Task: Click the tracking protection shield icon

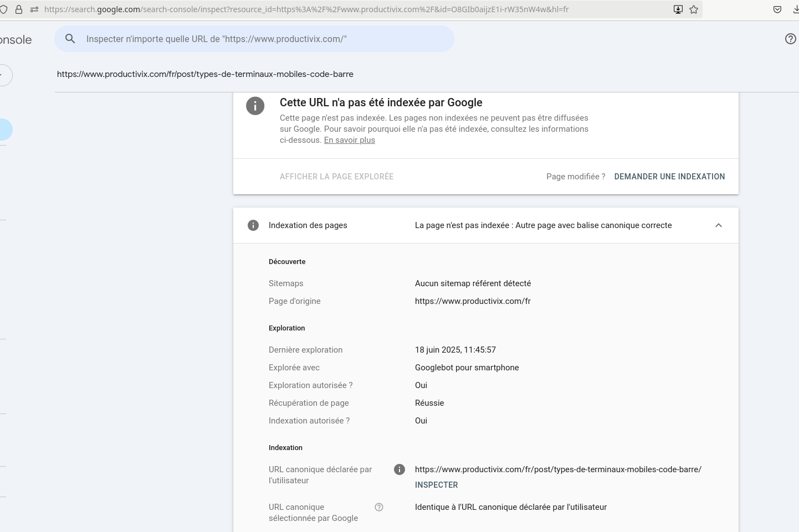Action: pos(4,9)
